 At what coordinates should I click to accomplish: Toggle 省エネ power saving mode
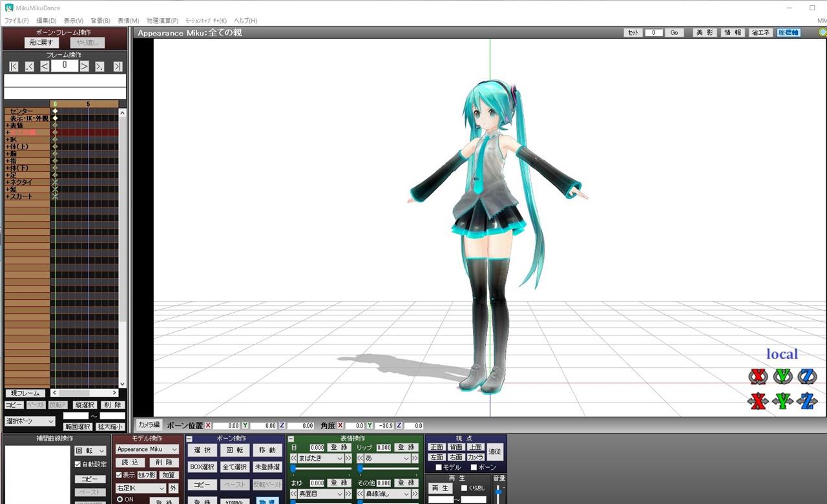click(x=761, y=32)
